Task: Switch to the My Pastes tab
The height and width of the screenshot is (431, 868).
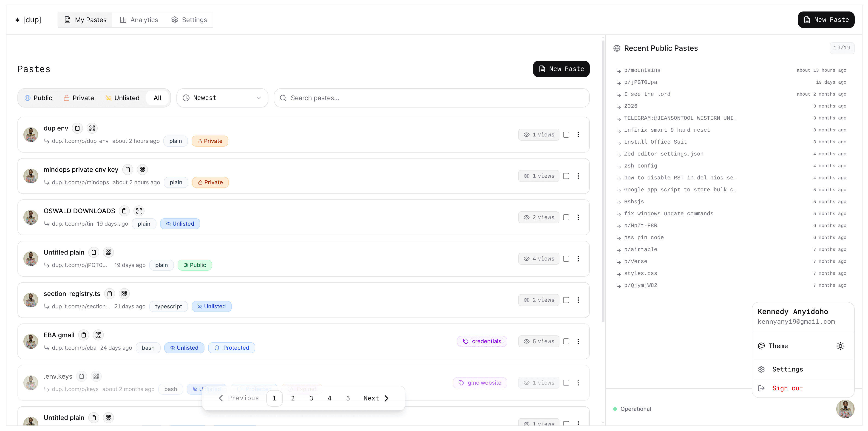Action: point(85,20)
